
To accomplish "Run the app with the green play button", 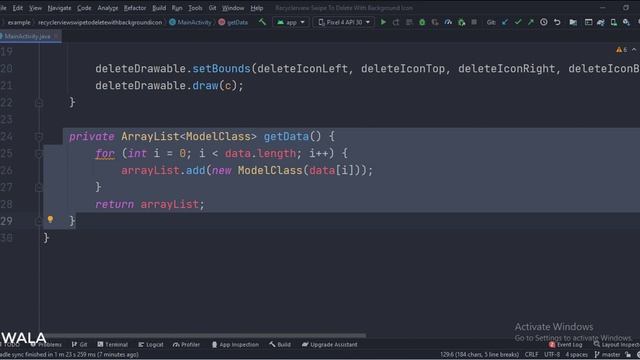I will [383, 22].
